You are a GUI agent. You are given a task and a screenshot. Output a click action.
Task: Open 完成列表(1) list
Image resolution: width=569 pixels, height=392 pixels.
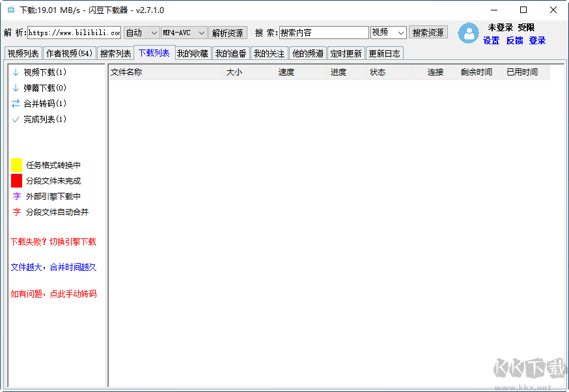[x=45, y=119]
